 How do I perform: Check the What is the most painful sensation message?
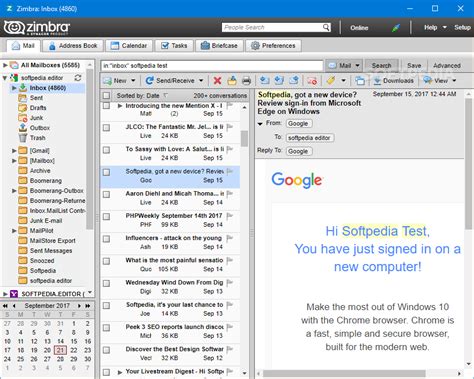(106, 261)
